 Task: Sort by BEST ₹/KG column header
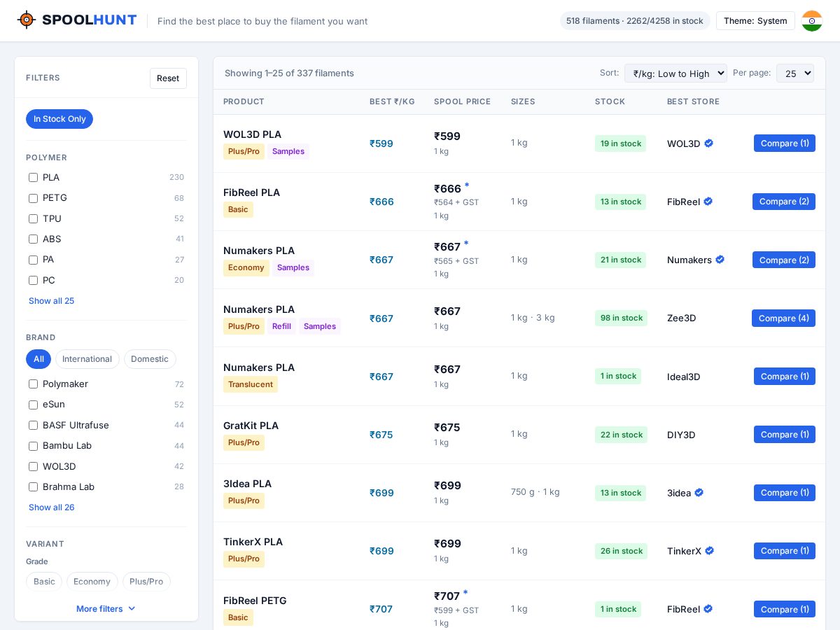tap(392, 101)
